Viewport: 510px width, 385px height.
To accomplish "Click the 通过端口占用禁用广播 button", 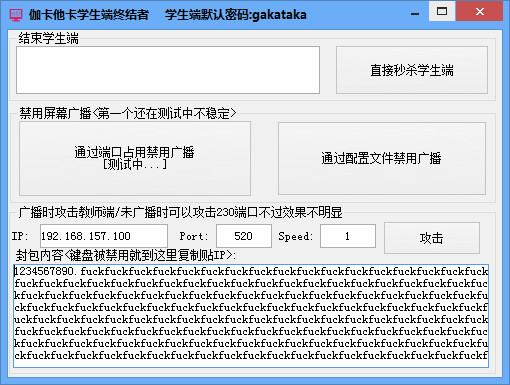I will click(135, 158).
